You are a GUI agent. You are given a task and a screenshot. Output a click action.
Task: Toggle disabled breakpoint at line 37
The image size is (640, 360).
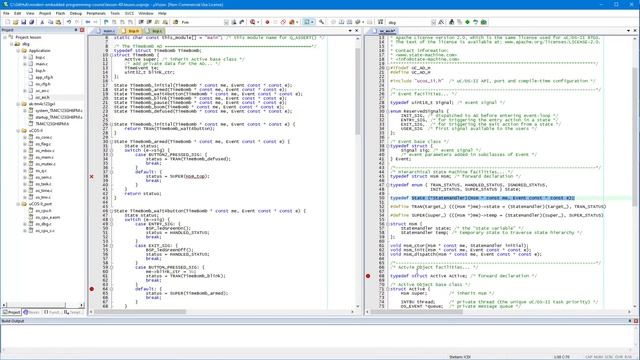pyautogui.click(x=92, y=176)
